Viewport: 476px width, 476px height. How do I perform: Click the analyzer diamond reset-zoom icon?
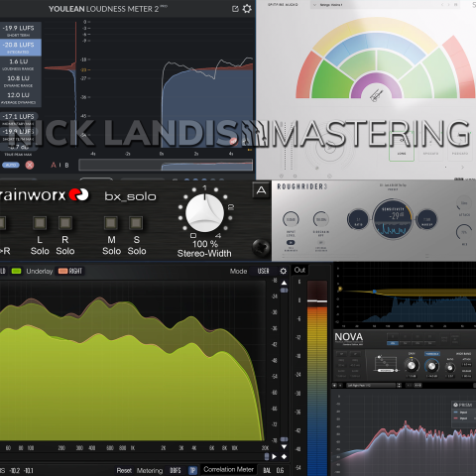pyautogui.click(x=284, y=457)
